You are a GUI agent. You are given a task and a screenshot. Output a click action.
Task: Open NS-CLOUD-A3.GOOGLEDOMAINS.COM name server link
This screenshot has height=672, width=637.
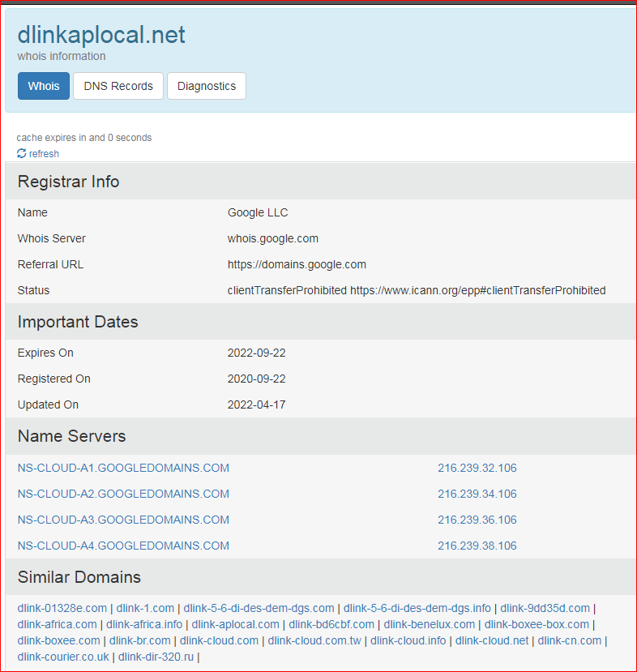[123, 520]
